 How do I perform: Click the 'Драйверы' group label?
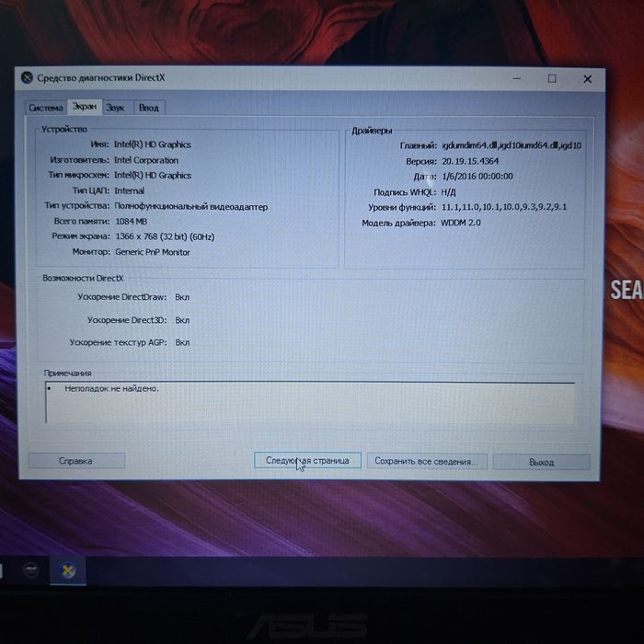click(x=372, y=131)
